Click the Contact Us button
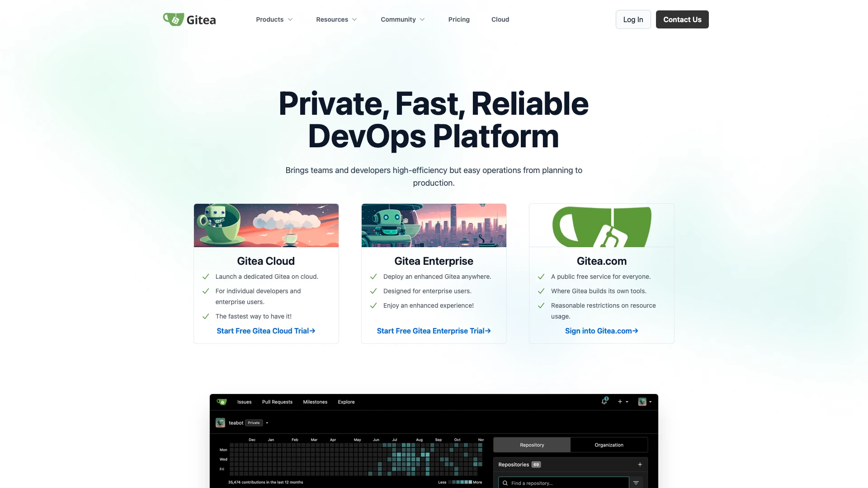The height and width of the screenshot is (488, 868). (x=682, y=19)
